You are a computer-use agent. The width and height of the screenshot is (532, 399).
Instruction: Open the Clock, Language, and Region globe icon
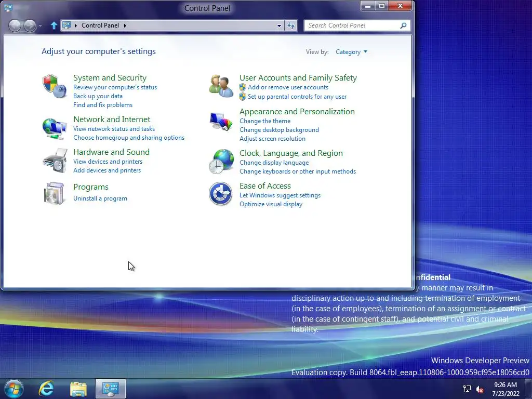(x=221, y=162)
